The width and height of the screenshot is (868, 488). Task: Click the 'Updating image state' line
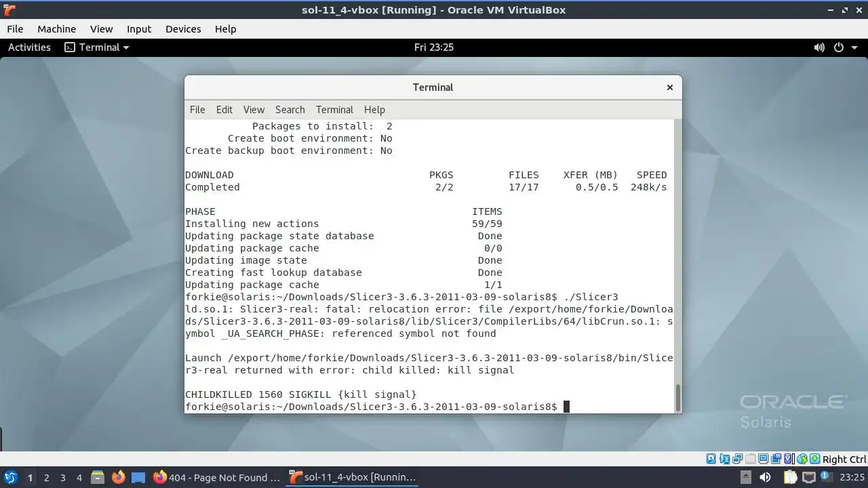[344, 260]
